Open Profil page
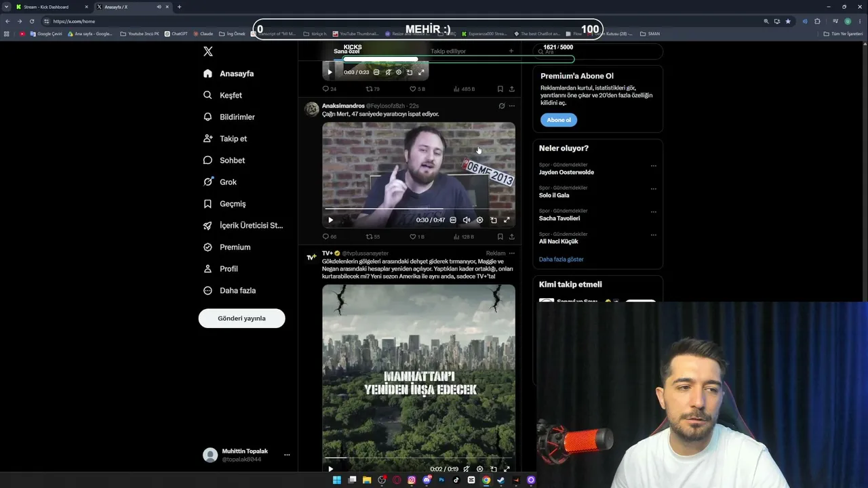868x488 pixels. 220,268
